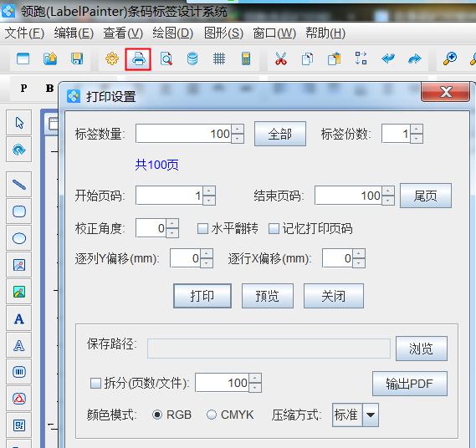
Task: Click the Print toolbar icon
Action: tap(138, 59)
